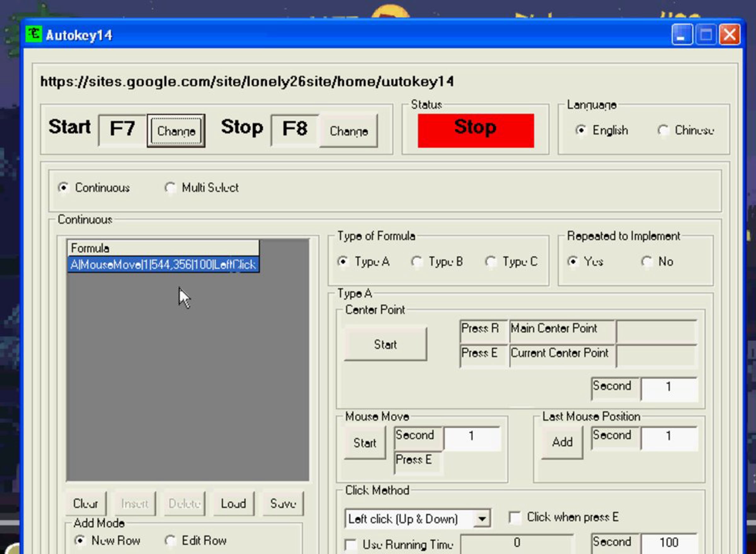Enable Click when press E checkbox
Image resolution: width=756 pixels, height=554 pixels.
(x=515, y=517)
